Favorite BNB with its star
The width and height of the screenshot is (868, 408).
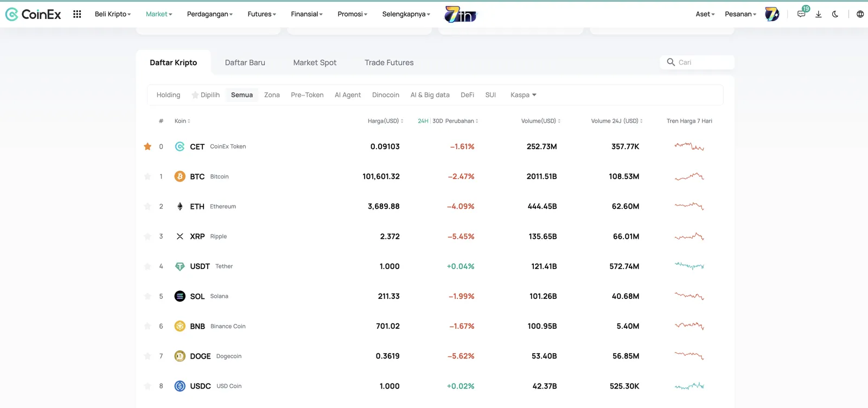(148, 326)
